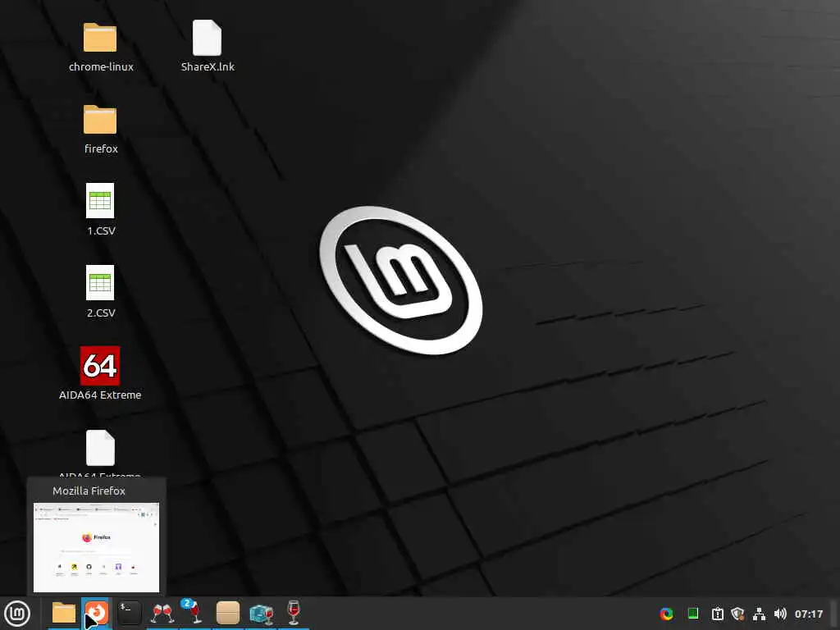Click the blue cube with wine glass icon
This screenshot has width=840, height=630.
[x=261, y=614]
